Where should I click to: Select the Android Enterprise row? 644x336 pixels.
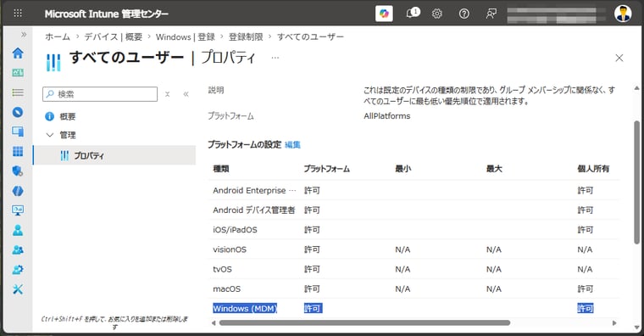point(414,190)
